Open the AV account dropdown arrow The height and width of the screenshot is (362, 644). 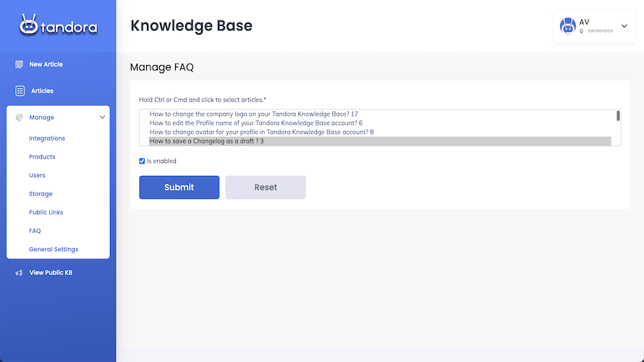[624, 26]
